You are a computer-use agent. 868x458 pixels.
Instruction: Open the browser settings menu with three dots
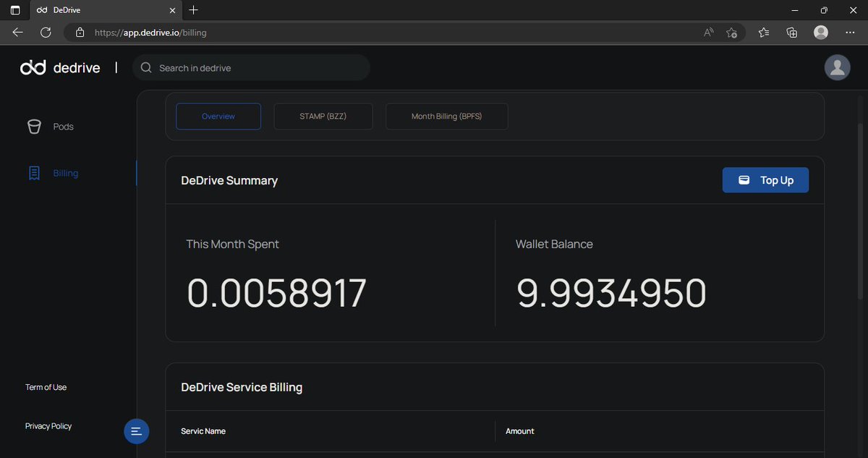pyautogui.click(x=851, y=32)
